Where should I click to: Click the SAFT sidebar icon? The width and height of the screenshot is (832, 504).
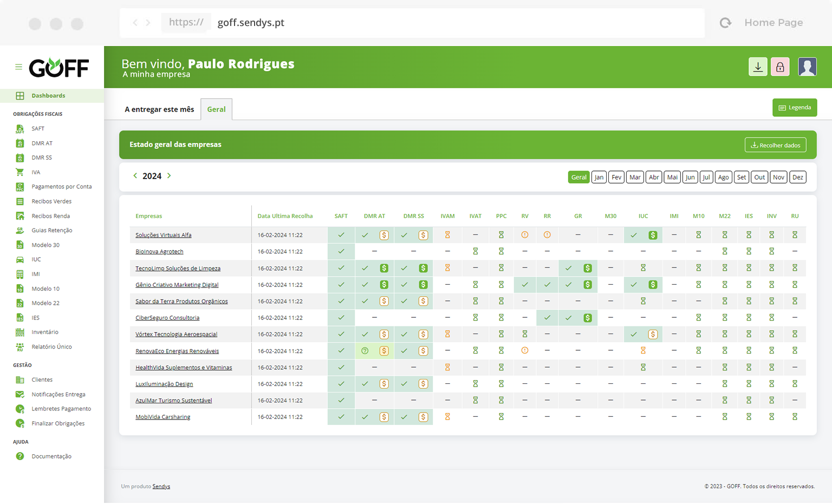(20, 129)
